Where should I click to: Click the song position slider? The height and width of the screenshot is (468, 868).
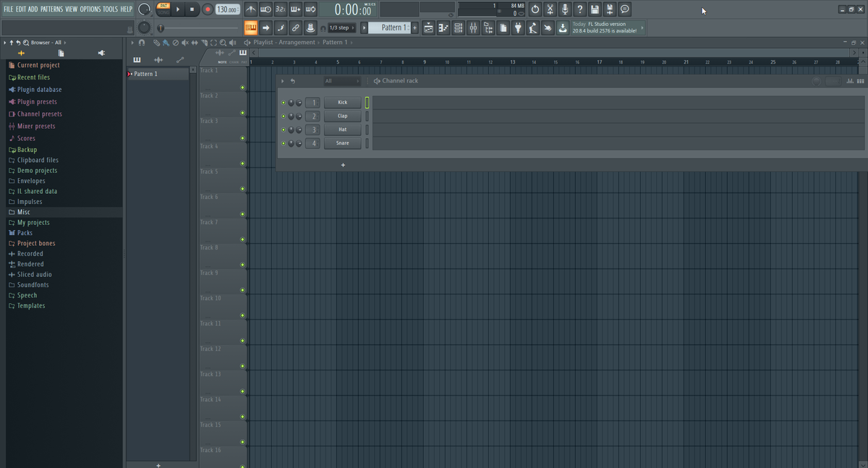click(197, 27)
